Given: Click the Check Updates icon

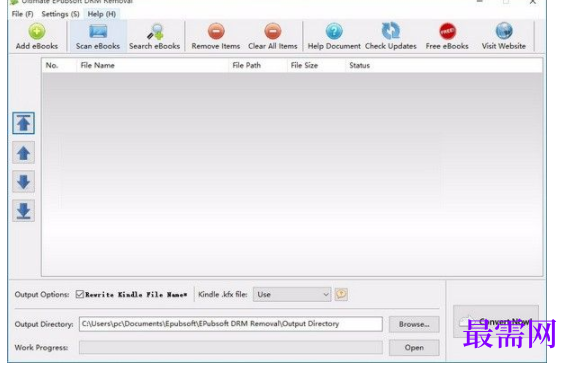Looking at the screenshot, I should click(x=391, y=31).
